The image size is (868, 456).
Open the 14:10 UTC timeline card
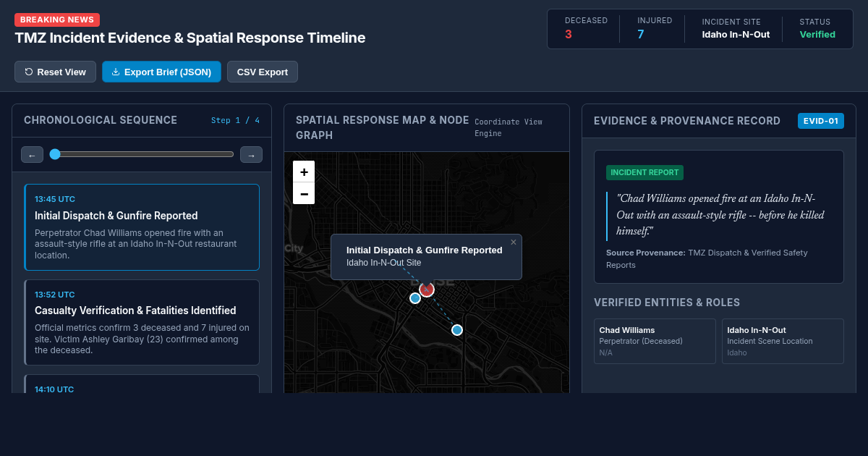coord(142,384)
